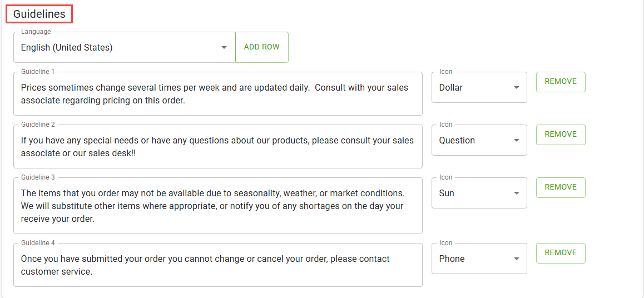Click into the Guideline 1 text field
The width and height of the screenshot is (644, 298).
[217, 94]
